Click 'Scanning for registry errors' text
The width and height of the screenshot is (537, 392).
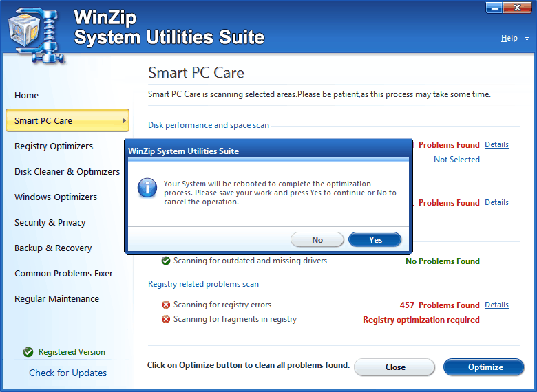tap(222, 305)
